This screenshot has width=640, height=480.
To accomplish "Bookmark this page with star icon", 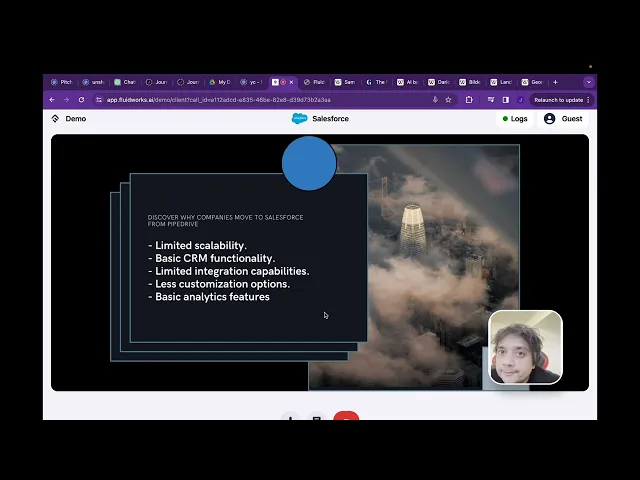I will 448,100.
